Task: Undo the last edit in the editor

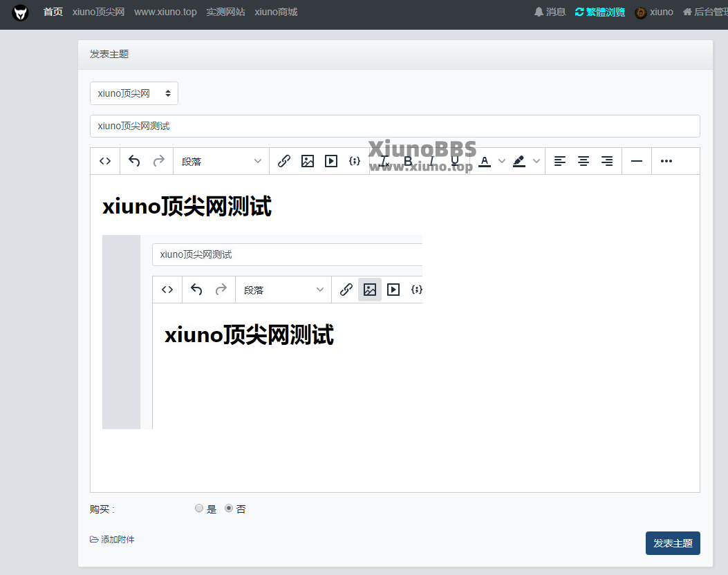Action: pos(134,161)
